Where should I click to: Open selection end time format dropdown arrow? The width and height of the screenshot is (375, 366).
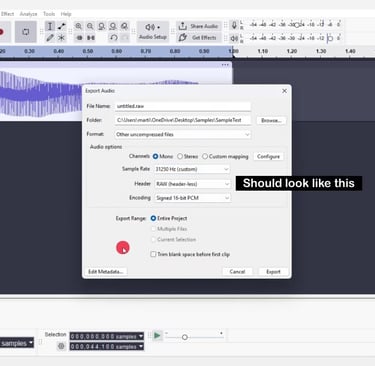pos(141,347)
